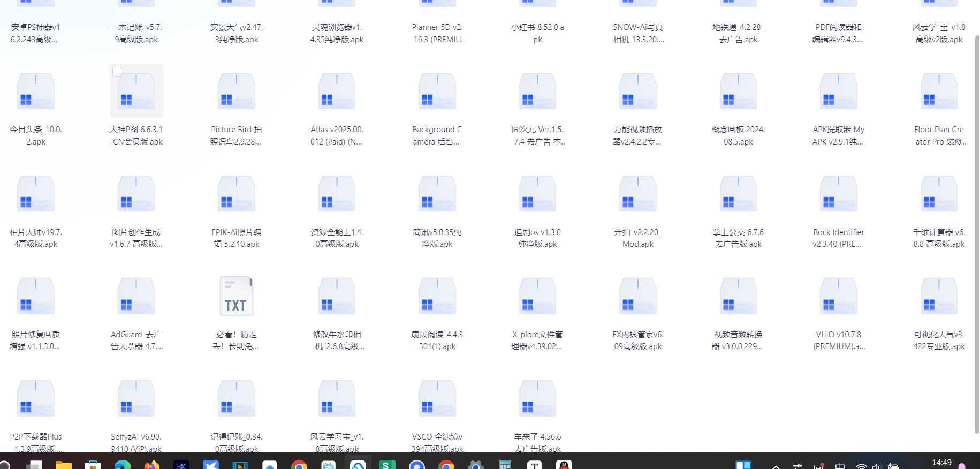
Task: Select the Atlas v2025.00.012 (Paid) file icon
Action: point(337,92)
